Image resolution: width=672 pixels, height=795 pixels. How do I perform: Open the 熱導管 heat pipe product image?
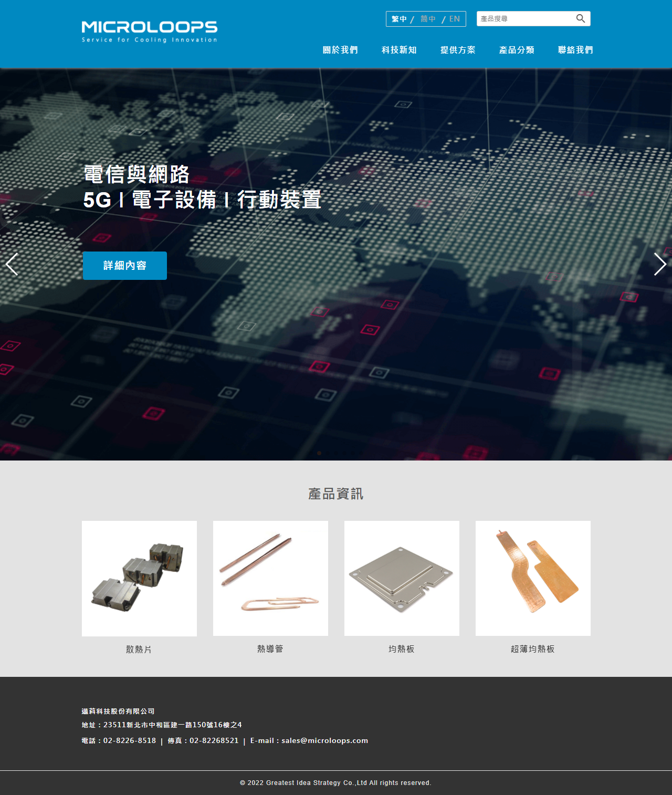coord(270,579)
